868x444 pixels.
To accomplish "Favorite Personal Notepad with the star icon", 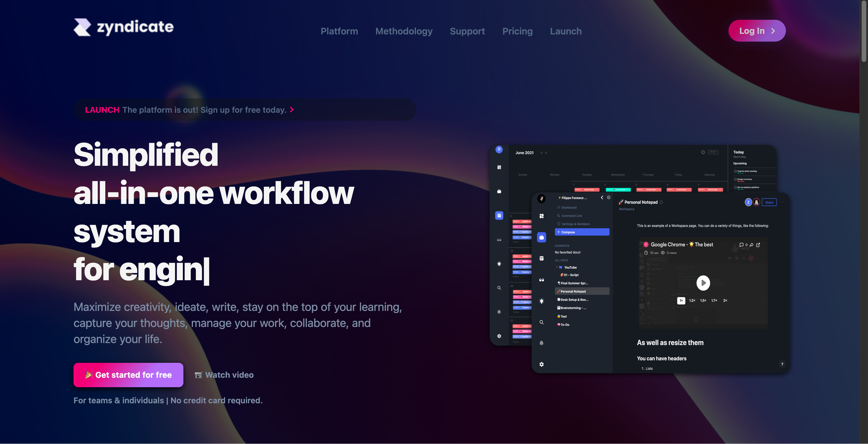I will click(661, 202).
